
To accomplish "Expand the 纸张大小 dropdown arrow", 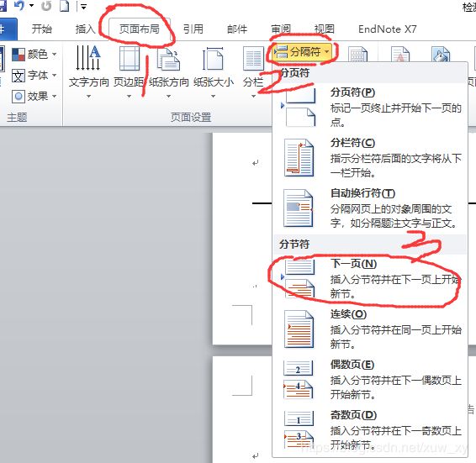I will click(x=213, y=96).
